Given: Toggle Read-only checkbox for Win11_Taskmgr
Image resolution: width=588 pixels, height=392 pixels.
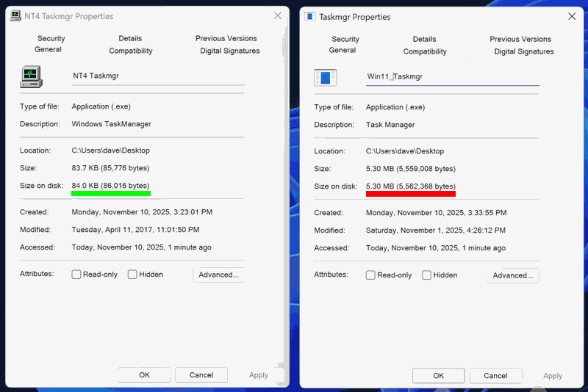Looking at the screenshot, I should [x=370, y=275].
